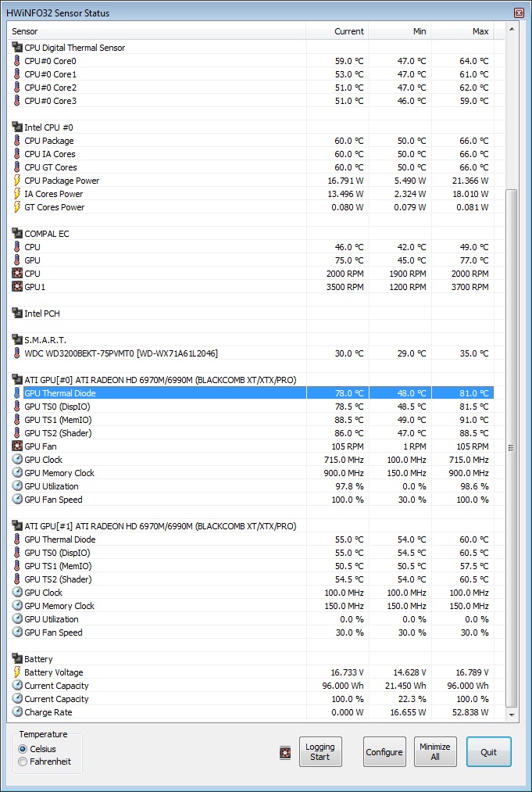
Task: Select the Current Capacity row showing 96.000 Wh
Action: point(252,686)
